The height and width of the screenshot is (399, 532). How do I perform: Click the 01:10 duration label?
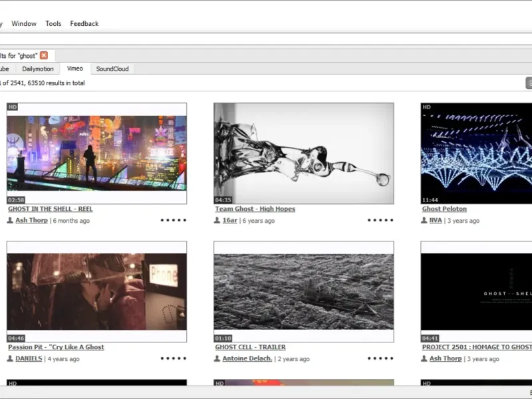coord(223,338)
